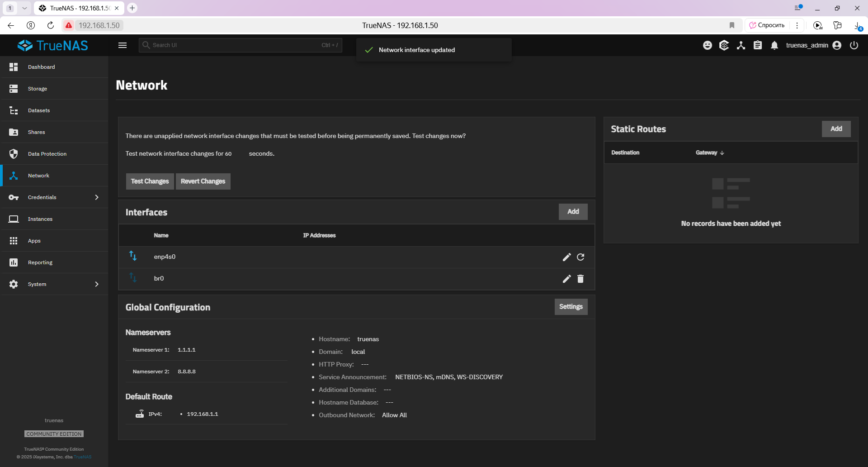Focus the Search UI field
This screenshot has width=868, height=467.
(x=241, y=45)
